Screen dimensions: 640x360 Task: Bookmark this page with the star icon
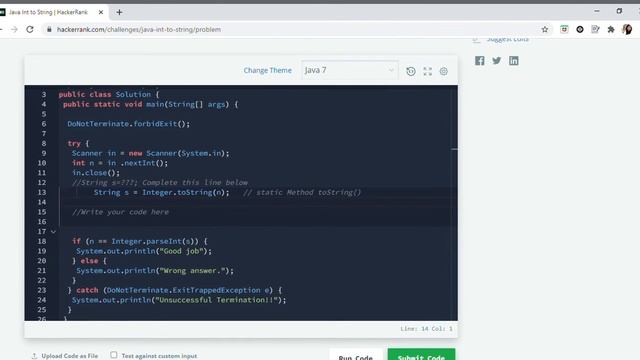click(x=544, y=29)
